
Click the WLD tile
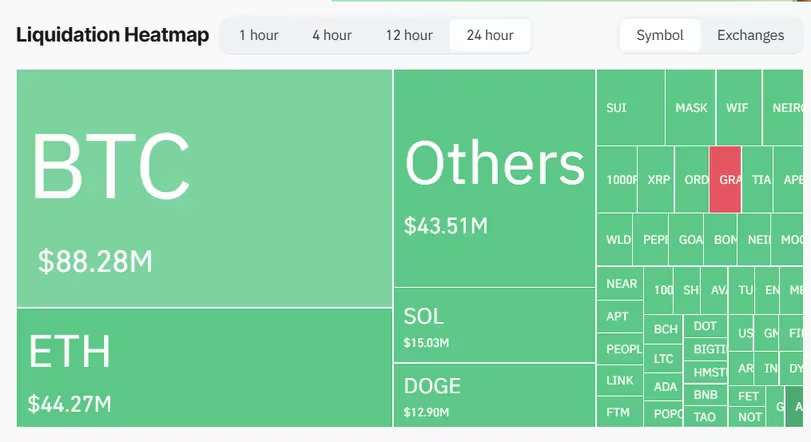(618, 240)
